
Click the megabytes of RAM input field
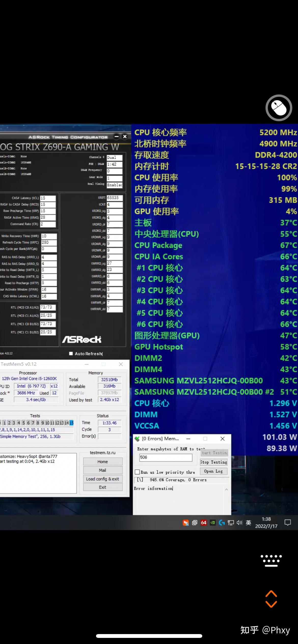coord(166,457)
